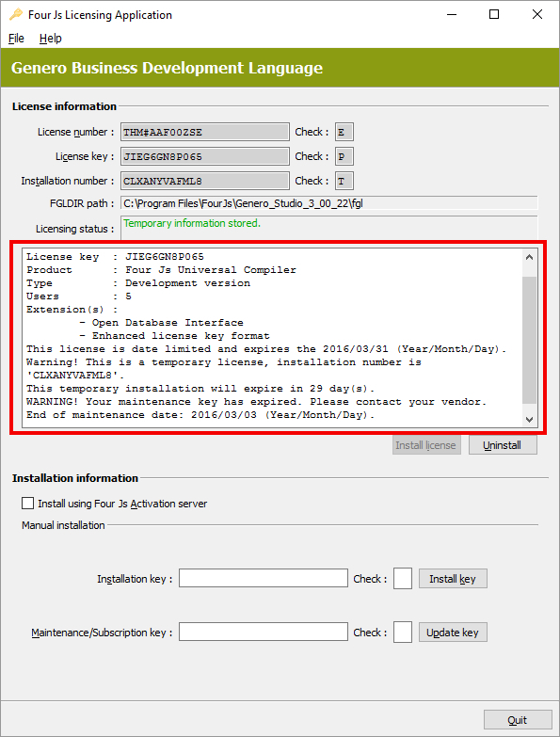Screen dimensions: 560x737
Task: Click 'Temporary information stored.' status text
Action: pyautogui.click(x=192, y=223)
